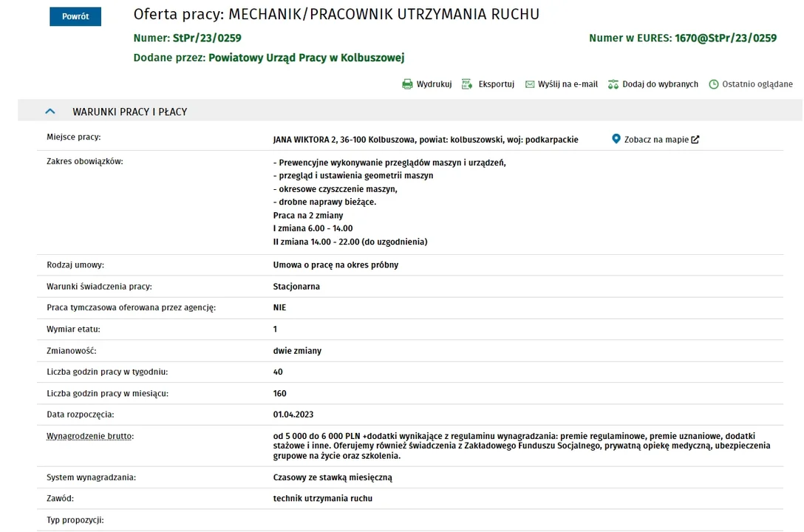
Task: Click Wyślij na e-mail
Action: tap(568, 84)
